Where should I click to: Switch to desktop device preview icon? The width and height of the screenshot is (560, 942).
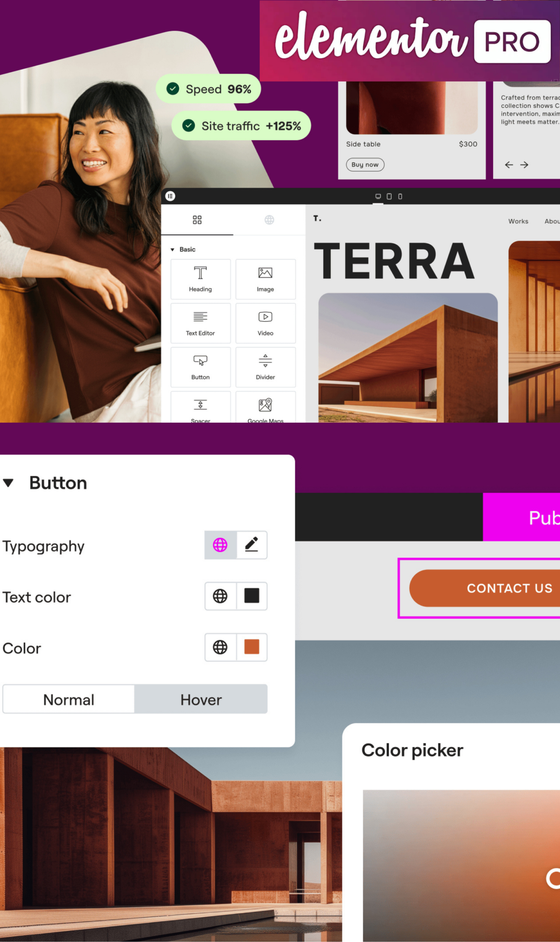click(x=378, y=196)
